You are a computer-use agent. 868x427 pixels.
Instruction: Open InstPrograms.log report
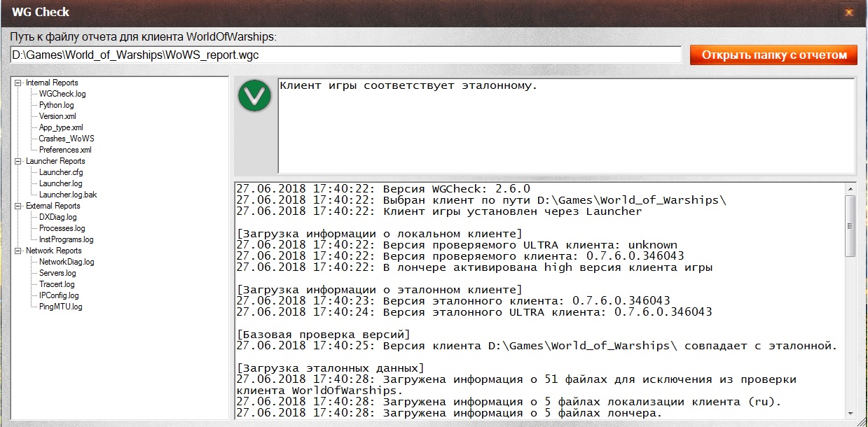coord(66,239)
